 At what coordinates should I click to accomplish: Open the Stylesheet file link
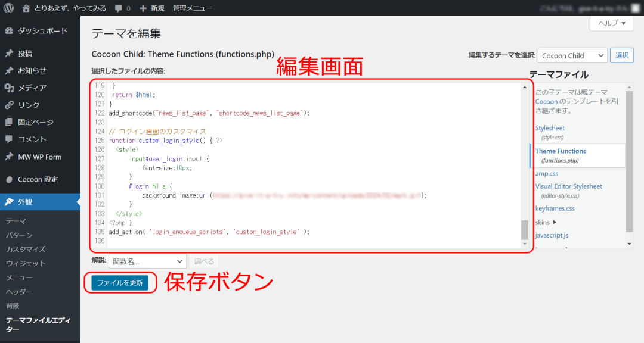click(x=550, y=128)
